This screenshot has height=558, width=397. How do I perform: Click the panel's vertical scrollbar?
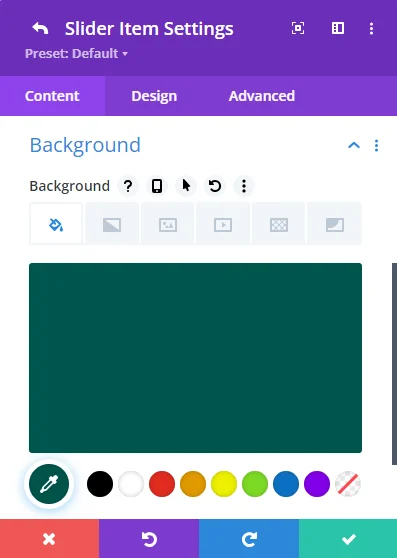point(394,364)
